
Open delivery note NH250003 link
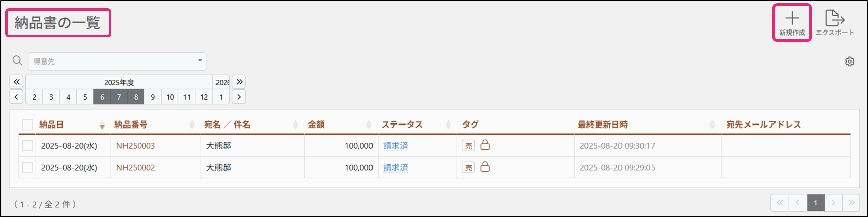[136, 146]
